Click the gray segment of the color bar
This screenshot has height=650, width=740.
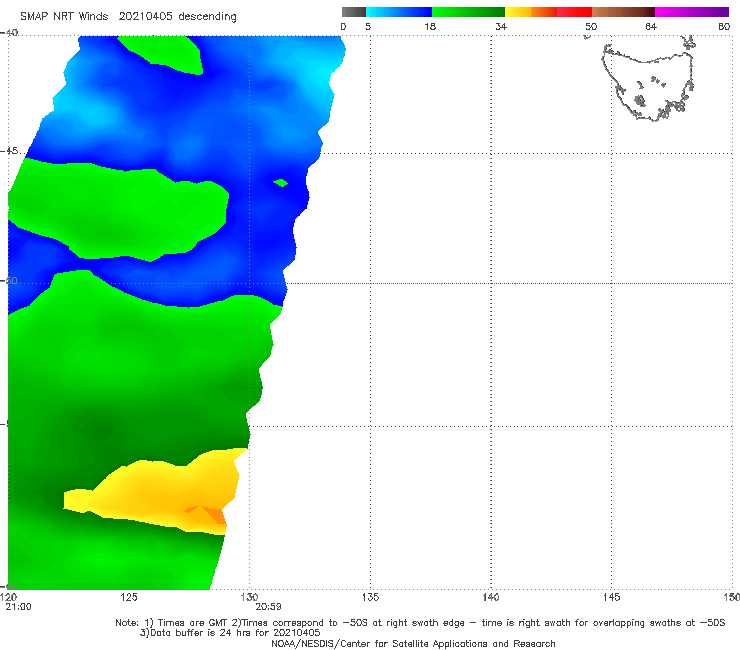point(353,12)
